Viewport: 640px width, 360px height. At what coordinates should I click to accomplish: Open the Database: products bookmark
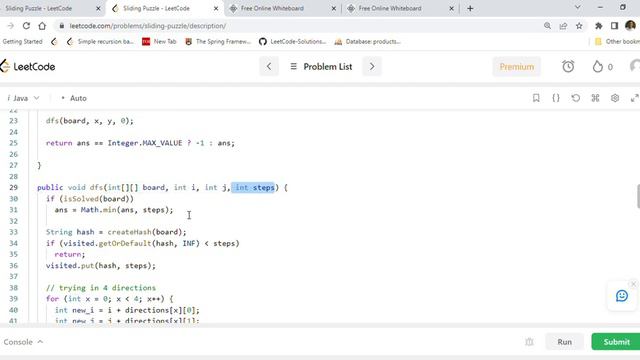coord(367,41)
